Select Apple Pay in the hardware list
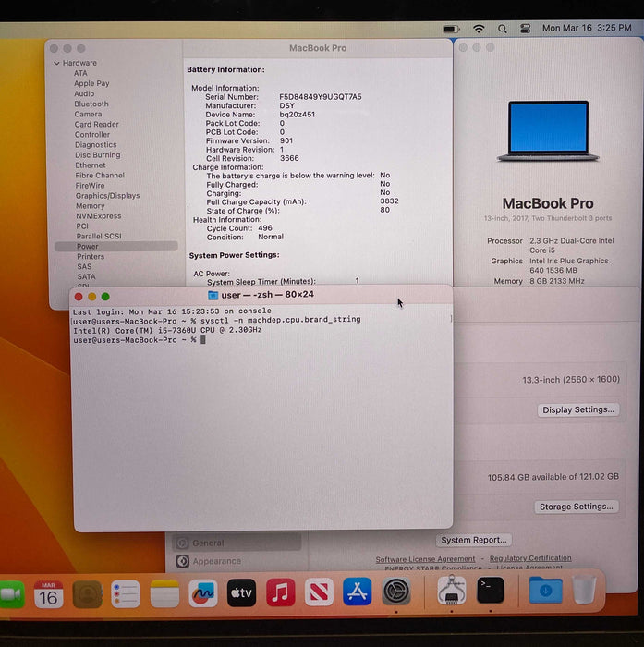 pyautogui.click(x=91, y=83)
